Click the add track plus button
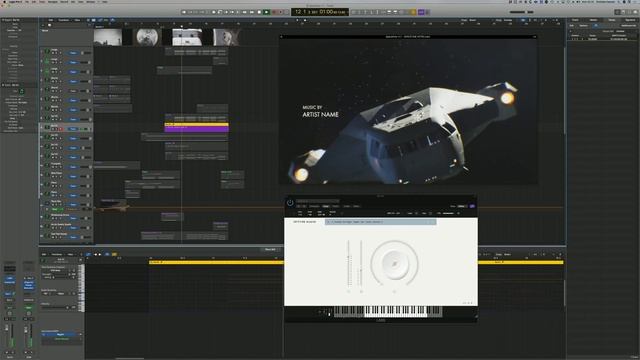The width and height of the screenshot is (640, 360). pyautogui.click(x=43, y=25)
